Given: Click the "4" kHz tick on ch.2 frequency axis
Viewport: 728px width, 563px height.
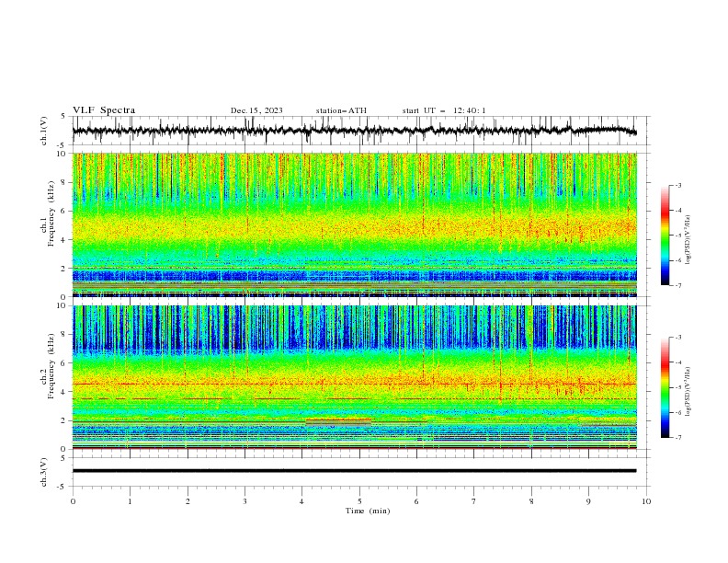Looking at the screenshot, I should click(63, 392).
